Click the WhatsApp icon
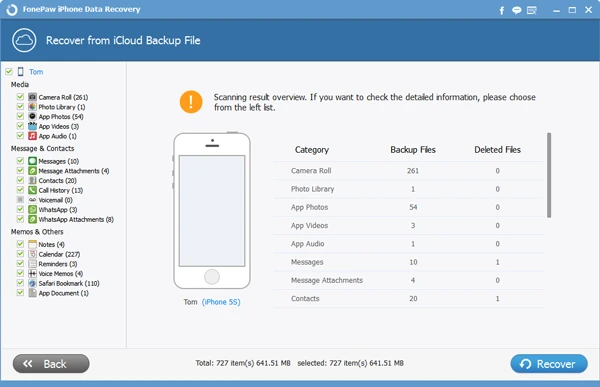Screen dimensions: 600x387 (x=33, y=209)
